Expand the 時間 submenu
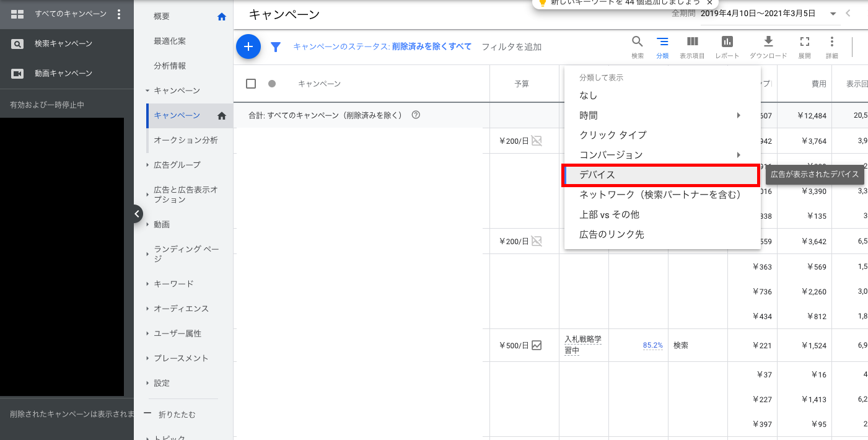868x440 pixels. pyautogui.click(x=661, y=115)
